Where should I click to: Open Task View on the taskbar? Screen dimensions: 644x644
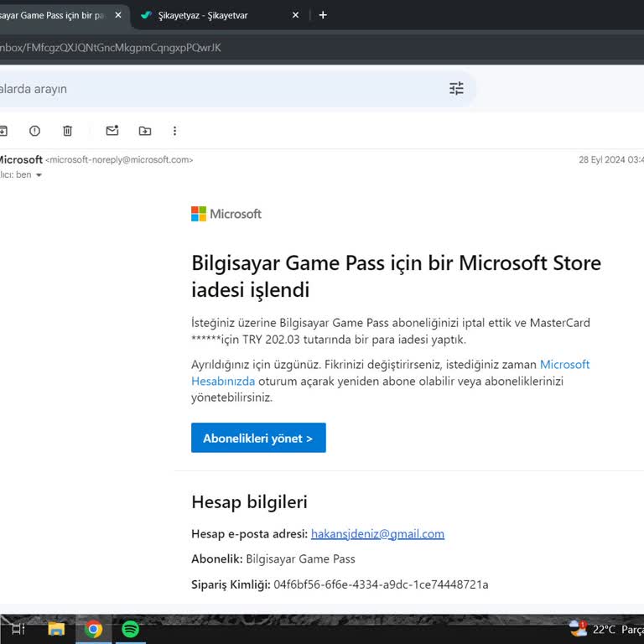coord(18,629)
